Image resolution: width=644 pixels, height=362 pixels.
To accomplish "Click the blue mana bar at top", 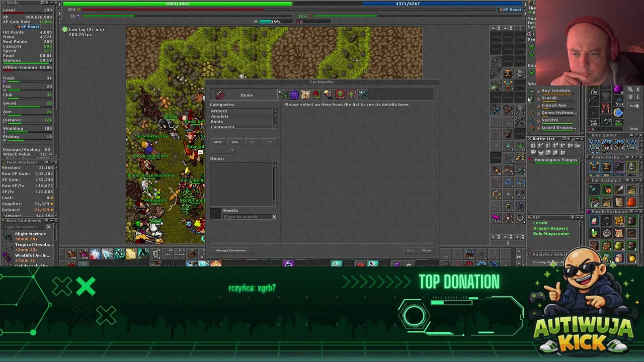I will (x=408, y=4).
